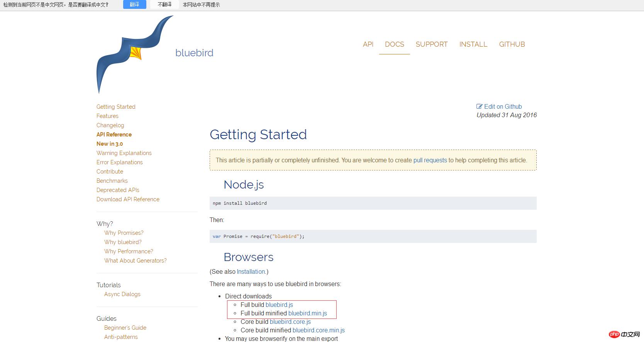Image resolution: width=644 pixels, height=342 pixels.
Task: Visit the GITHUB navigation link
Action: point(512,44)
